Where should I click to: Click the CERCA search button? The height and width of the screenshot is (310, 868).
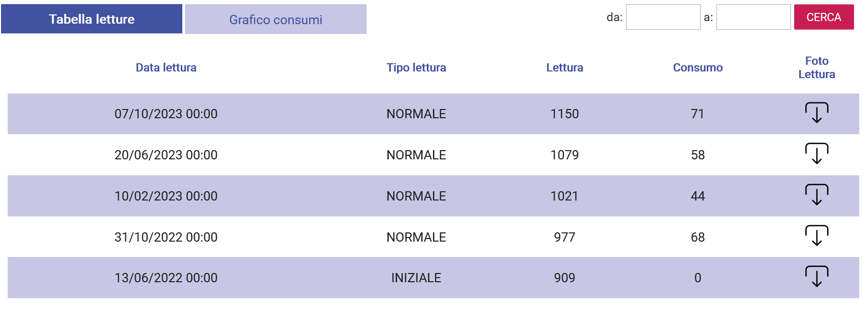pyautogui.click(x=824, y=17)
